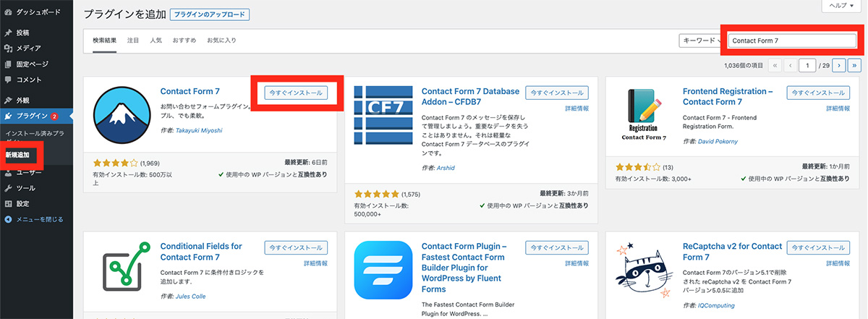Click the current page number field
This screenshot has height=319, width=868.
[x=808, y=64]
